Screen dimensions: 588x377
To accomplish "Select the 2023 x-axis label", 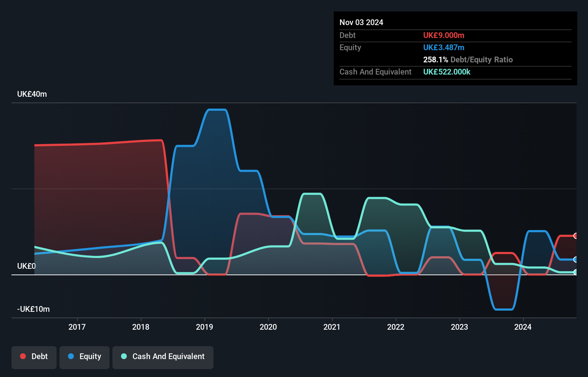I will [459, 327].
